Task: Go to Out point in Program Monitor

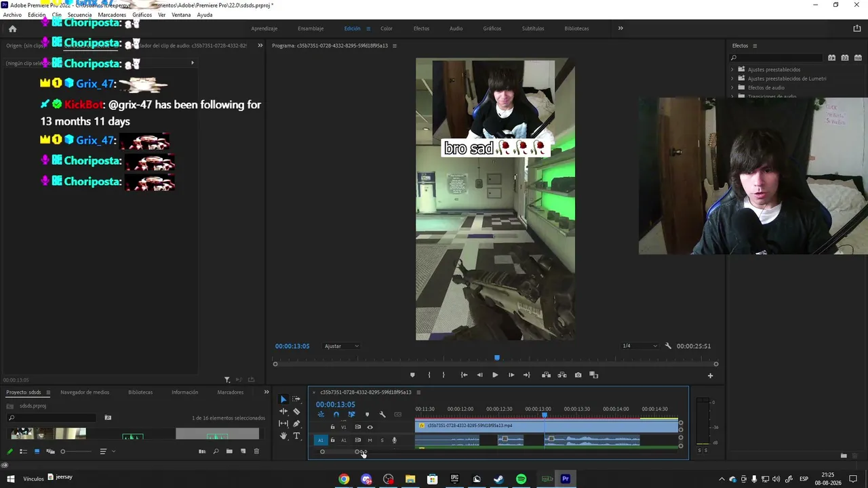Action: [527, 375]
